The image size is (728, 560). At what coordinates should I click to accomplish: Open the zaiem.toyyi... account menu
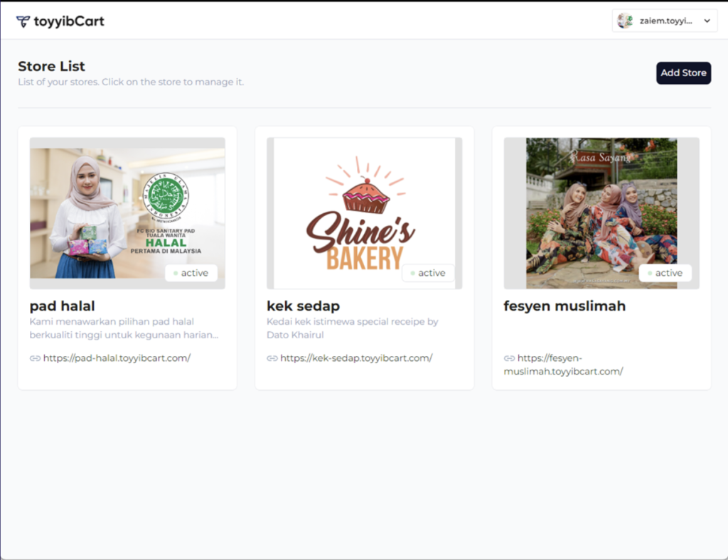pos(665,21)
